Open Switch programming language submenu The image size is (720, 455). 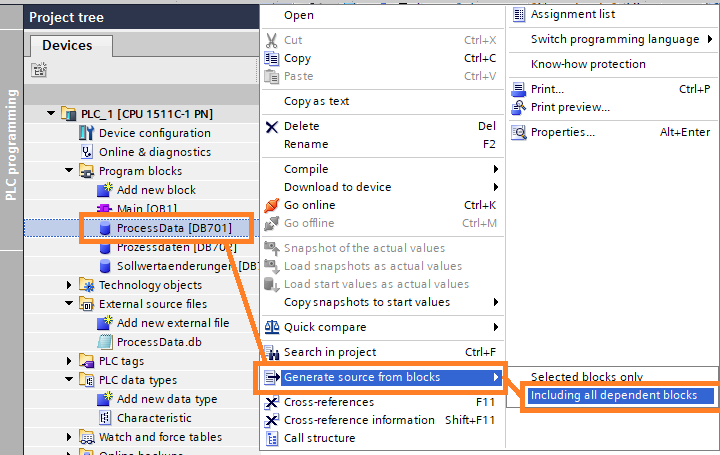(x=614, y=39)
